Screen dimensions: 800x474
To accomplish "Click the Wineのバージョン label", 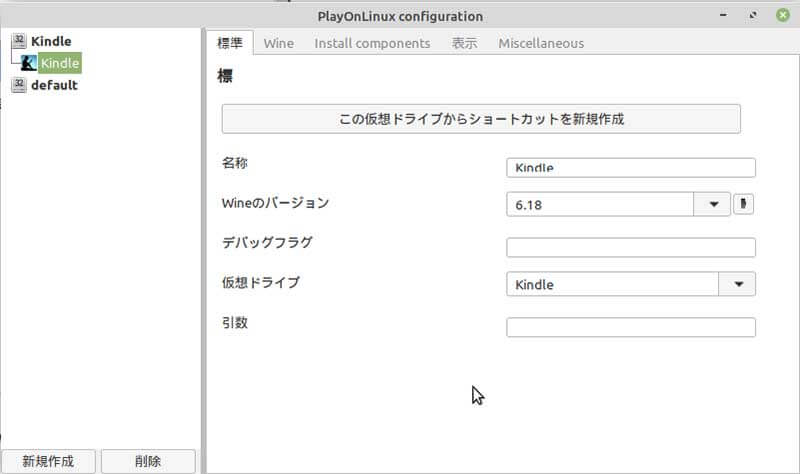I will 275,203.
